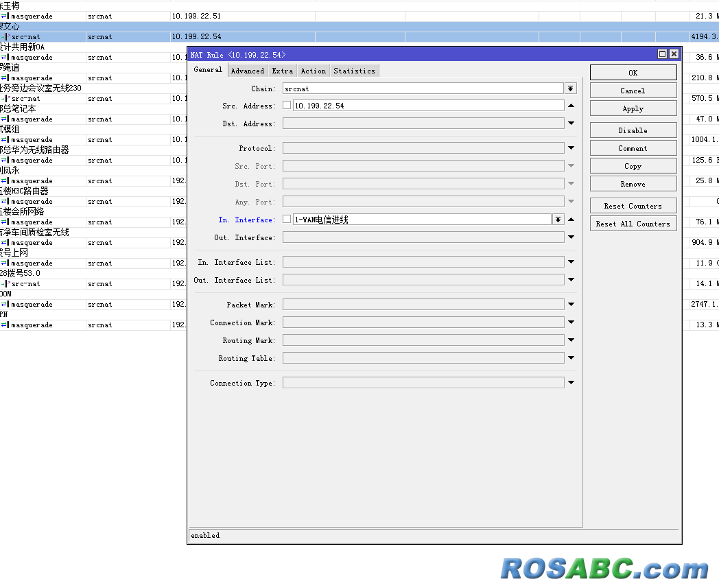Click the masquerade icon in the 10.199.22.51 row
The image size is (719, 588).
click(5, 16)
